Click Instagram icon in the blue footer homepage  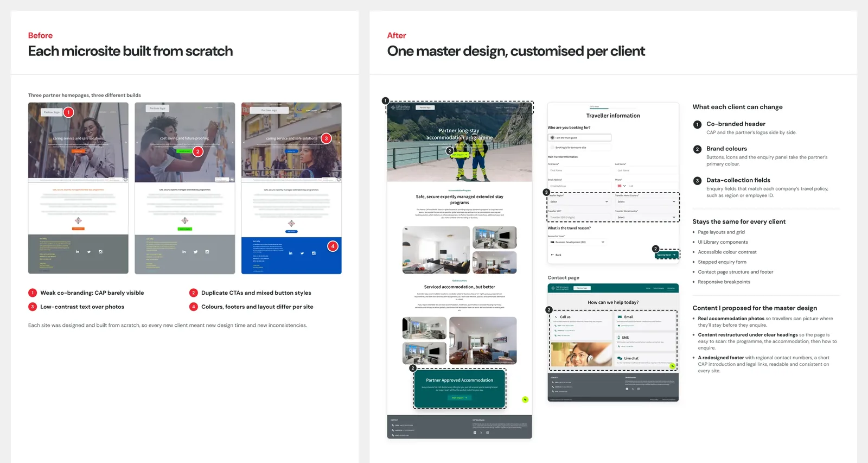pos(314,253)
